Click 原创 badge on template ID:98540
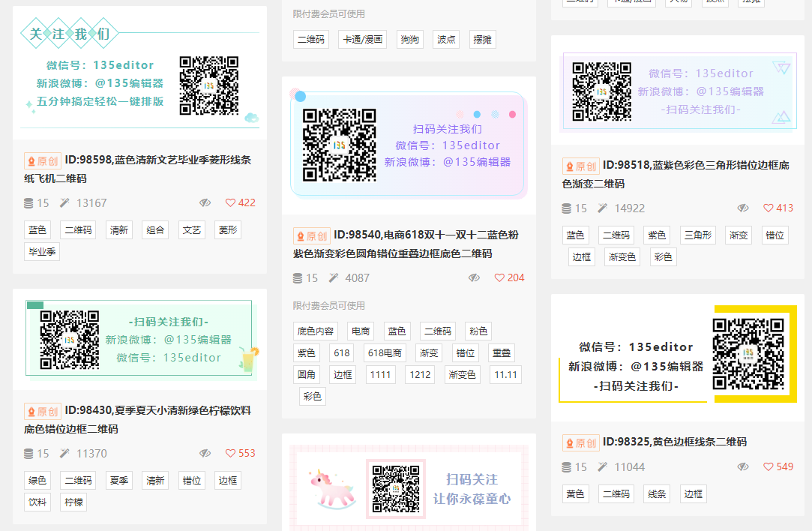812x531 pixels. pyautogui.click(x=312, y=235)
